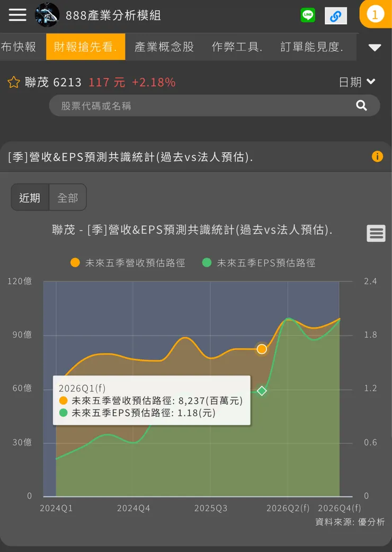Click the 117 元 price text
392x552 pixels.
tap(107, 83)
